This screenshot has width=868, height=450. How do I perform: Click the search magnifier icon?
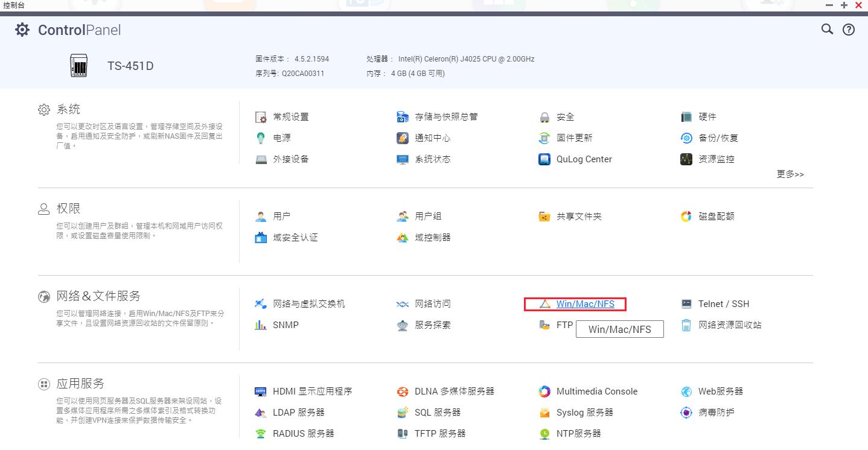pos(826,29)
